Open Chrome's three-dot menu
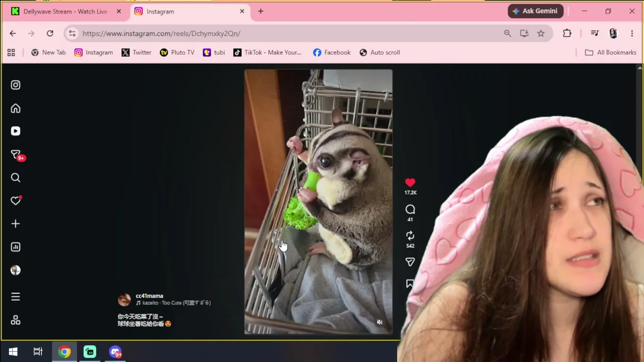Screen dimensions: 644x362 click(632, 33)
